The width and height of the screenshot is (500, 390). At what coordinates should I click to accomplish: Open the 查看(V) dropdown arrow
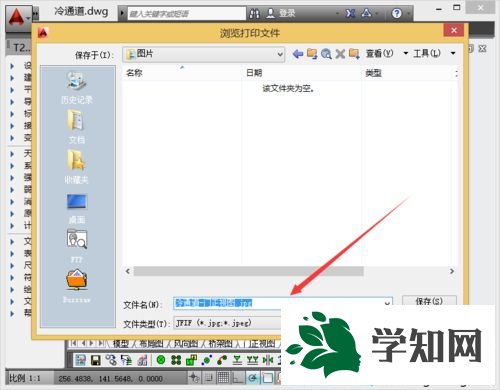(x=405, y=53)
